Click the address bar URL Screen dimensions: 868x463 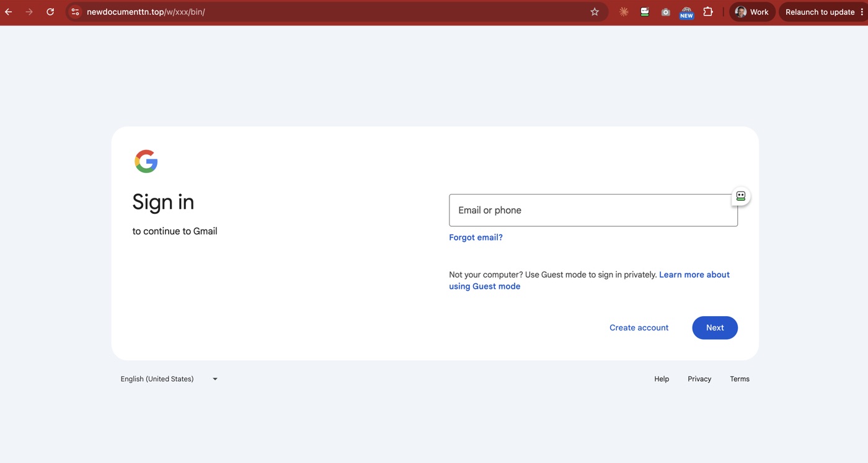point(146,12)
